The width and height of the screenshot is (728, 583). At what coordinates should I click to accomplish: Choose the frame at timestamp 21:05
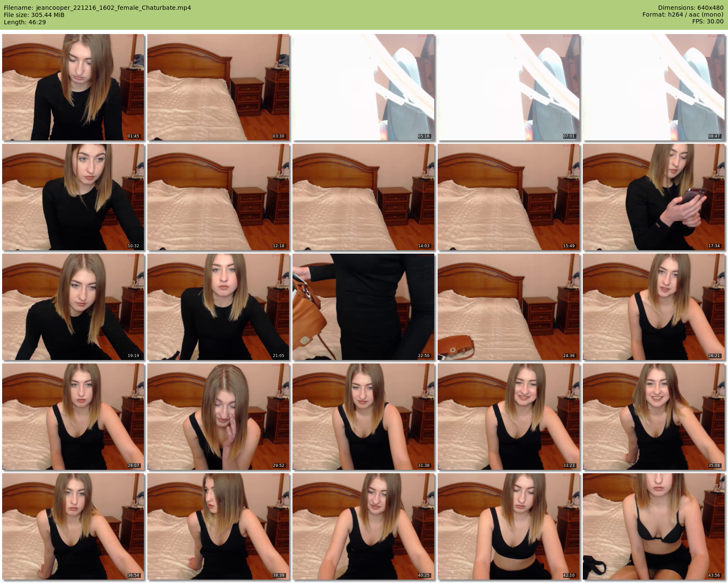pyautogui.click(x=218, y=307)
